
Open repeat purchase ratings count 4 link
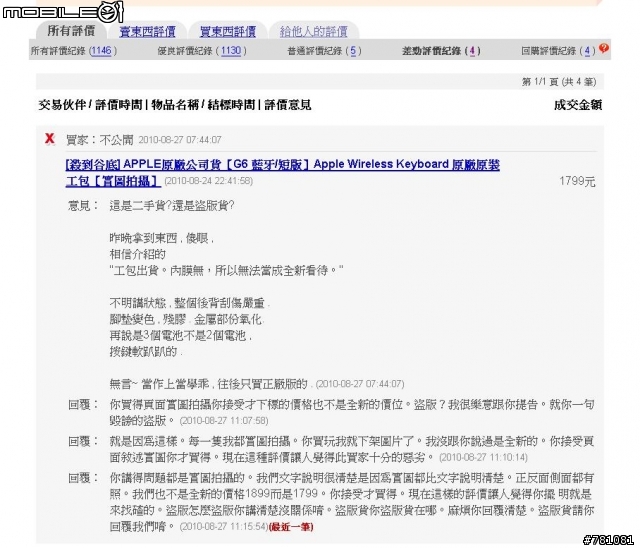[x=587, y=51]
